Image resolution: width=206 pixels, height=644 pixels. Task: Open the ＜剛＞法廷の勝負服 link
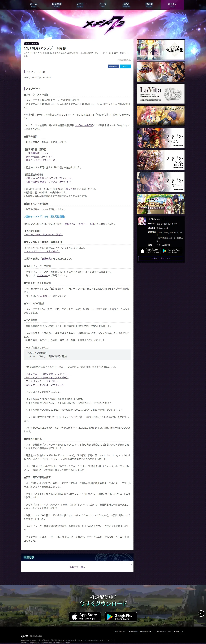pos(48,182)
